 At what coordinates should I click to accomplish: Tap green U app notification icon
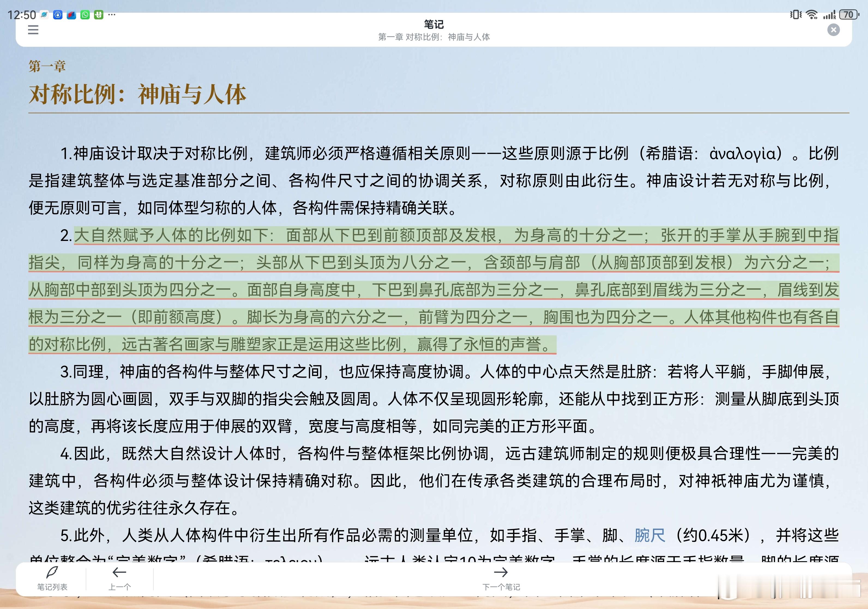[x=99, y=15]
